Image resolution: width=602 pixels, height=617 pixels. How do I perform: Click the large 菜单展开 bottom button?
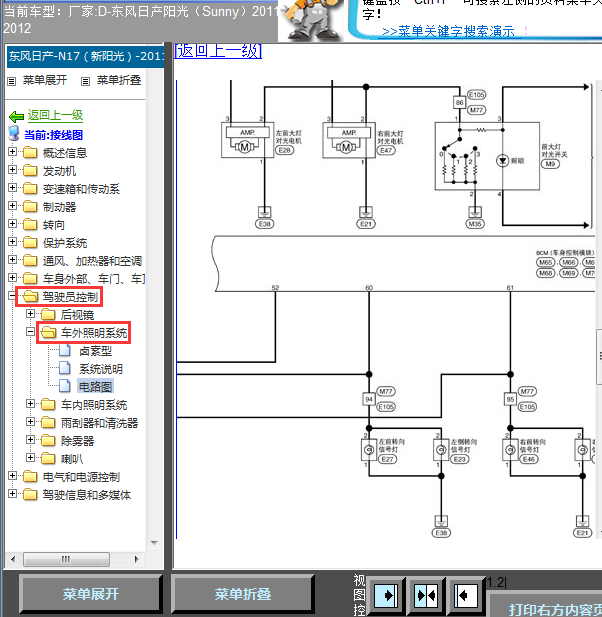coord(90,594)
